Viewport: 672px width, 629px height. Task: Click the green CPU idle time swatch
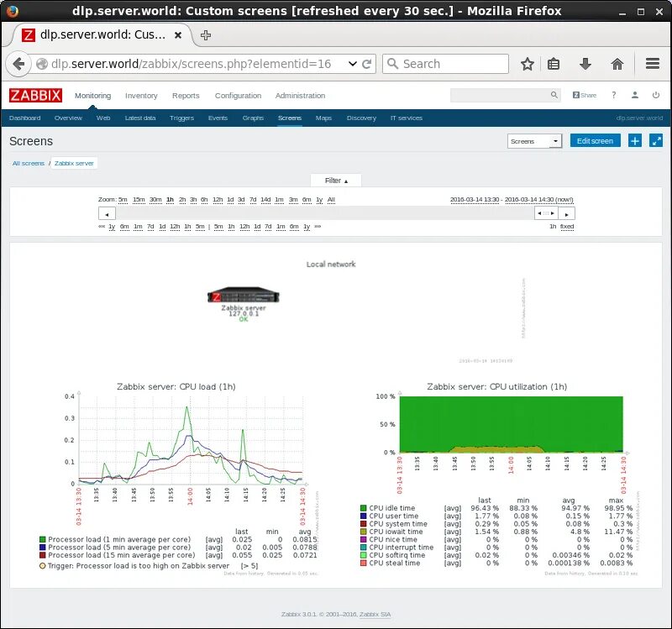364,508
